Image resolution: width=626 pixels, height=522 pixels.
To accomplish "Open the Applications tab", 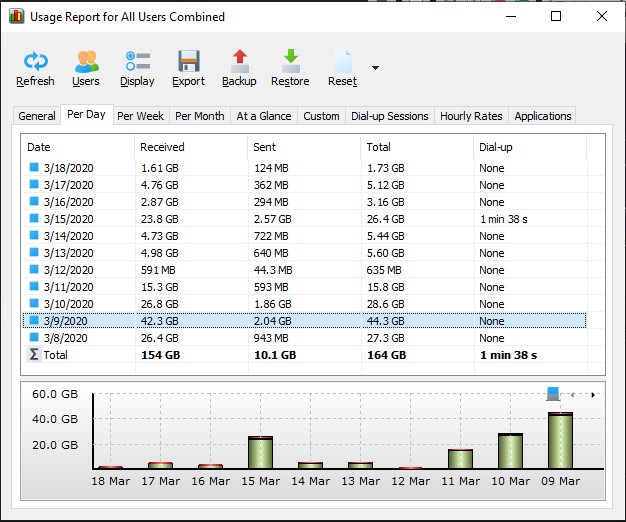I will coord(543,116).
